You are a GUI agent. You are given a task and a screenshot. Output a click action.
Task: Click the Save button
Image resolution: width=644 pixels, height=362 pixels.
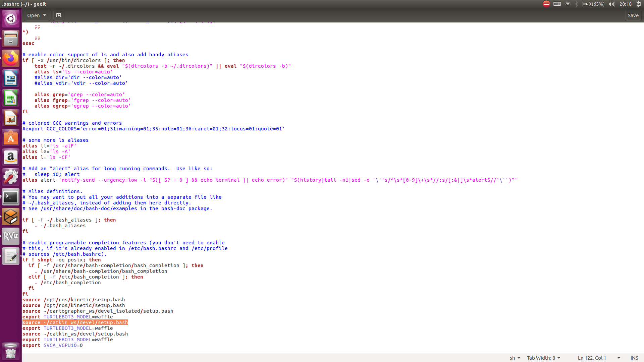tap(633, 15)
